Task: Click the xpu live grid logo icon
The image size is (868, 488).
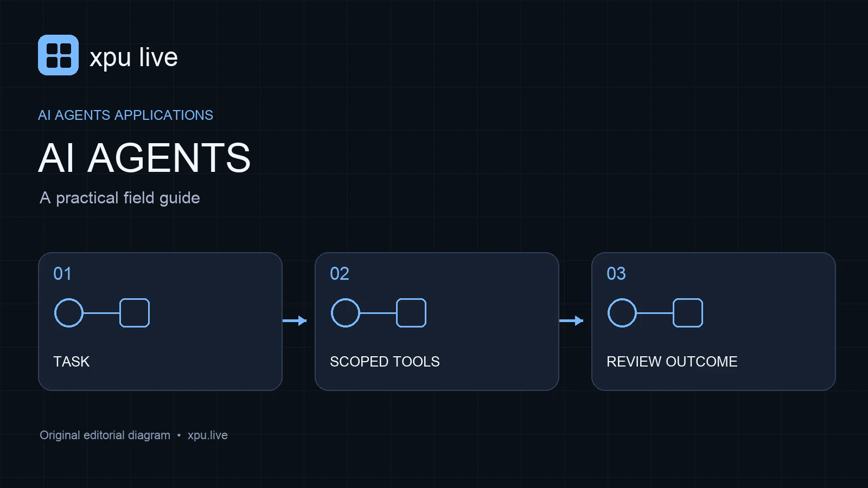Action: (x=58, y=55)
